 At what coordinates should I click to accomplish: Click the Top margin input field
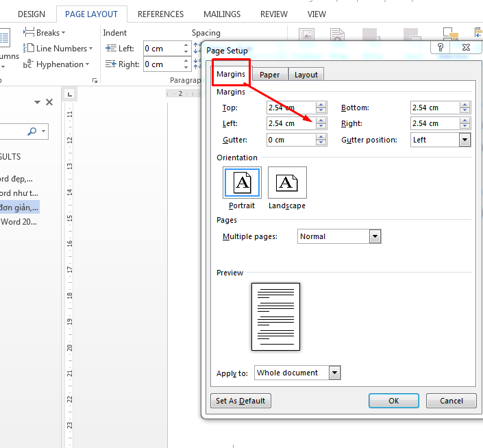(290, 108)
